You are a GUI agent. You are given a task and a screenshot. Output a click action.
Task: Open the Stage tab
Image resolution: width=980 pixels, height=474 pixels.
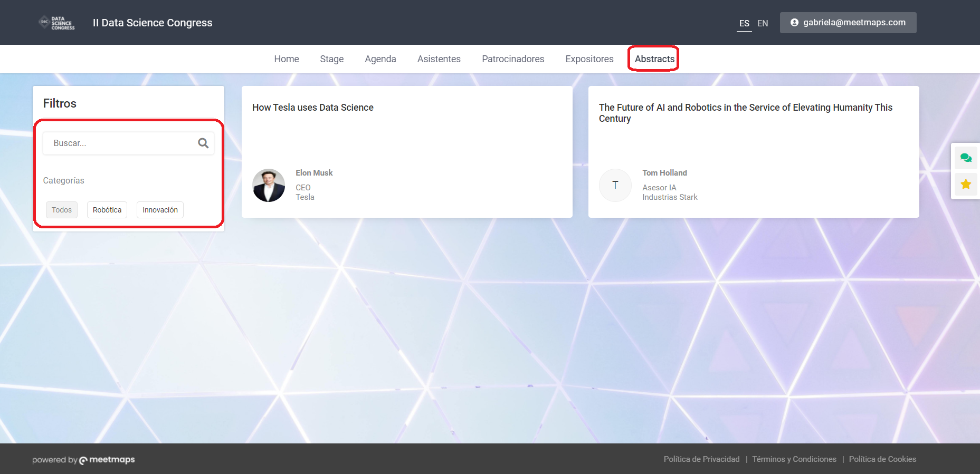(332, 59)
